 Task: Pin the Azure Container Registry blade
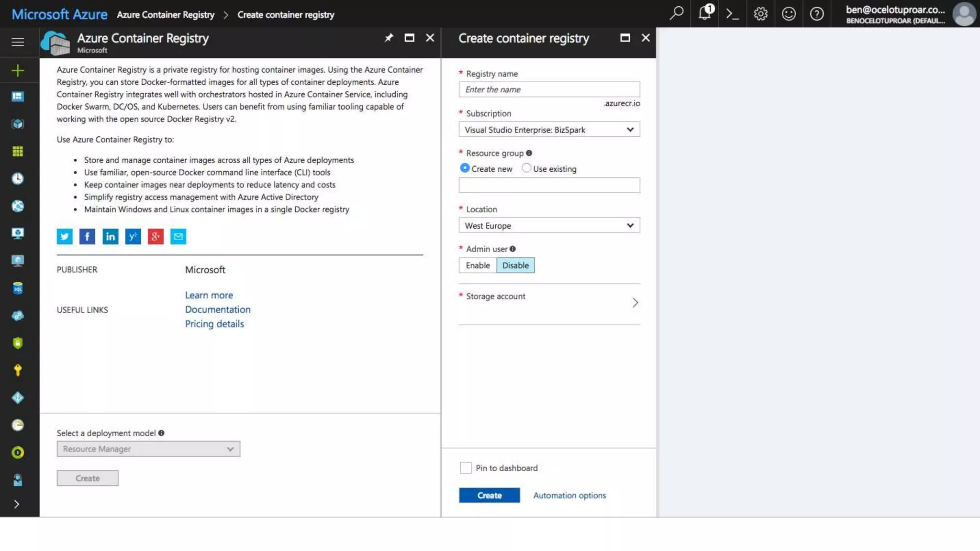(x=389, y=38)
